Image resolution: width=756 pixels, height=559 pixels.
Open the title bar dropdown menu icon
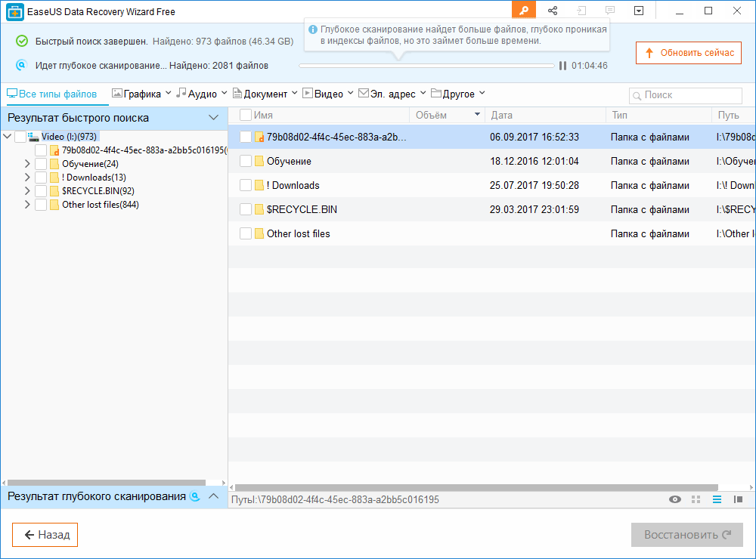[639, 11]
